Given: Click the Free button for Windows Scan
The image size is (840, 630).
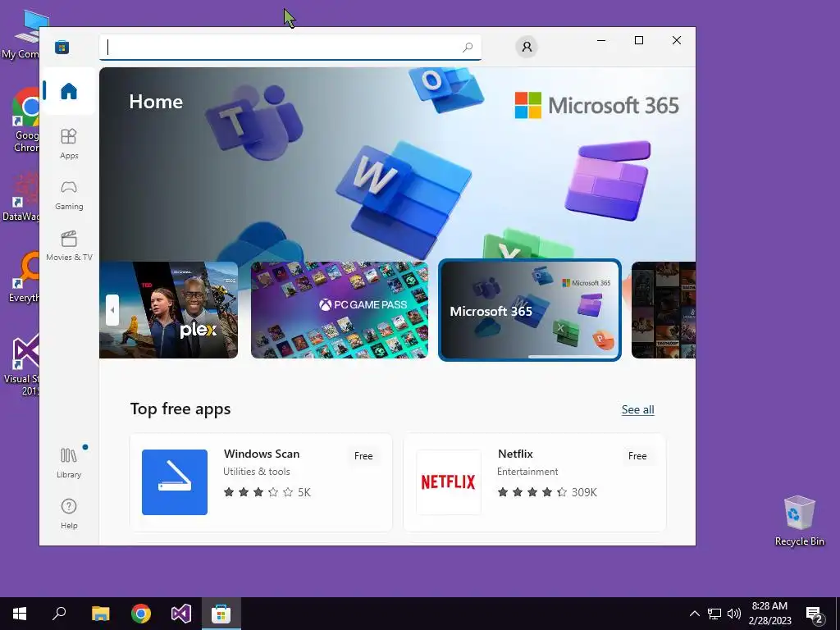Looking at the screenshot, I should [363, 456].
